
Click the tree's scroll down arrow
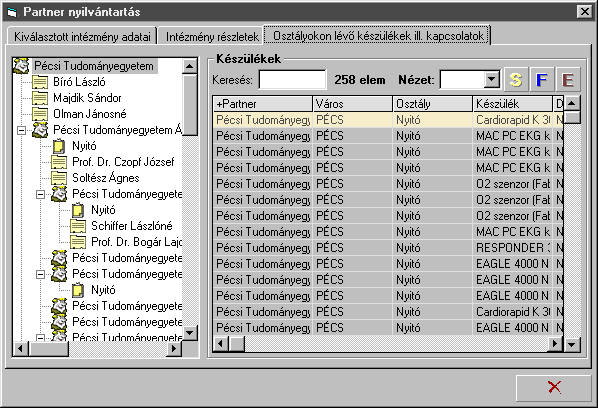tap(190, 333)
